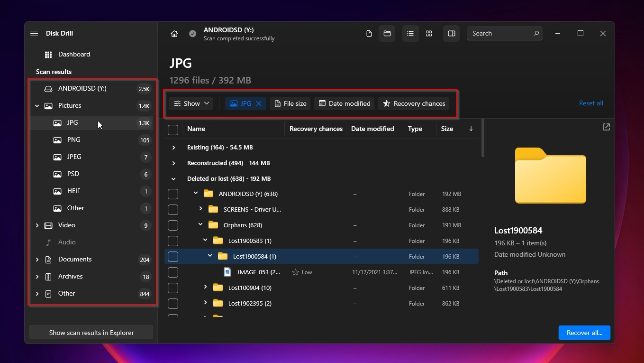Check the Lost1900584 (1) folder checkbox

click(173, 257)
